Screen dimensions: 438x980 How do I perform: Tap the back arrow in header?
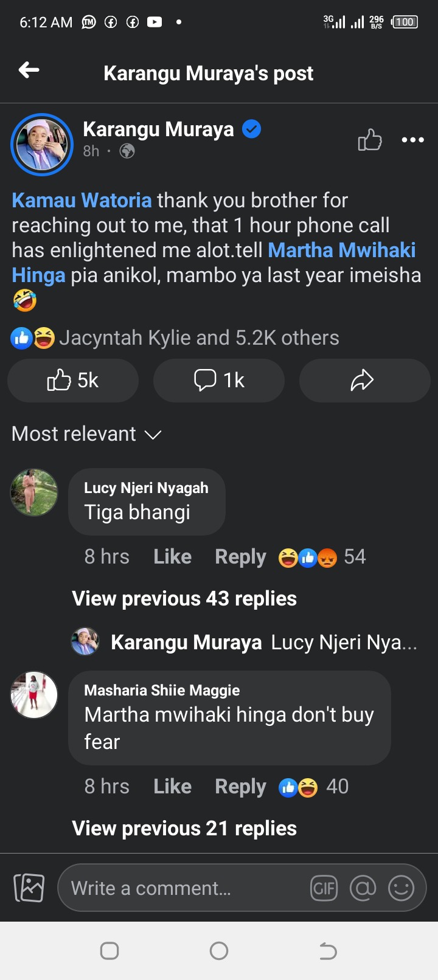tap(29, 71)
